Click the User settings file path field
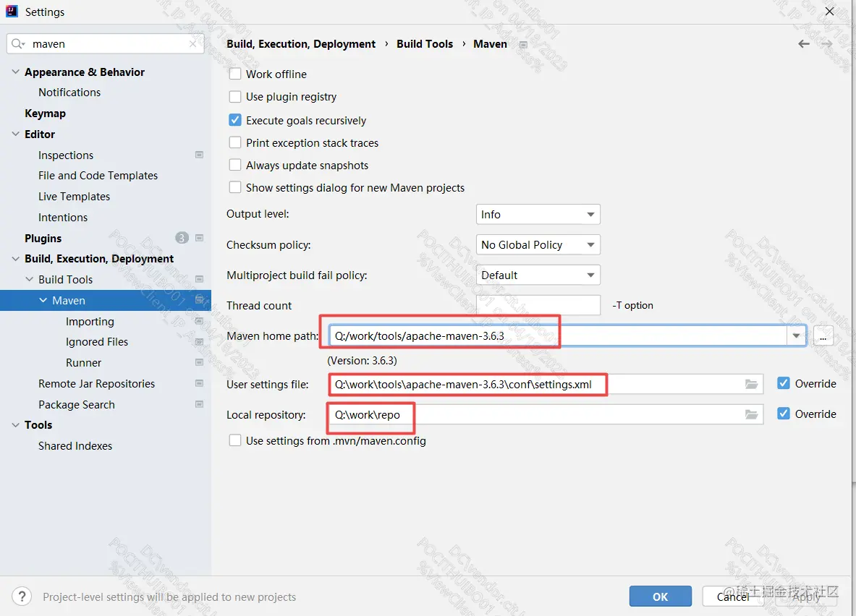 click(x=545, y=384)
